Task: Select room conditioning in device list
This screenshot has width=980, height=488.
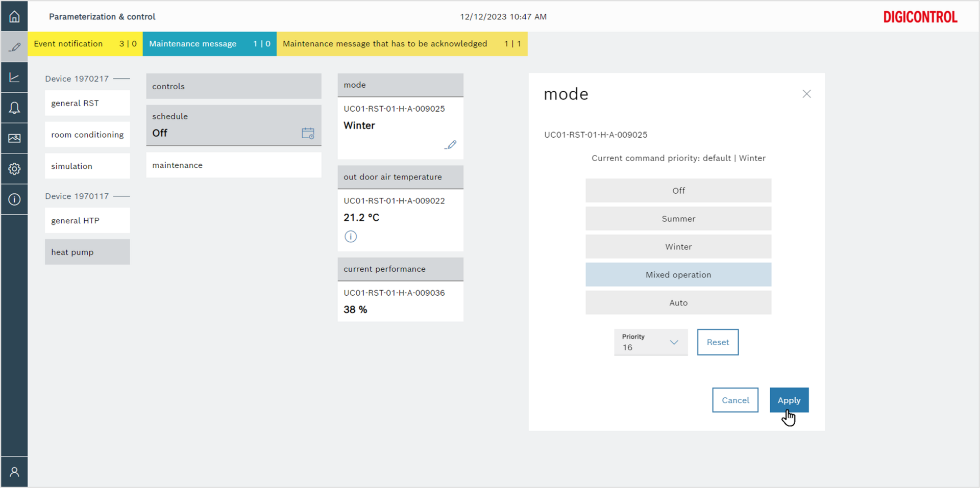Action: pyautogui.click(x=87, y=135)
